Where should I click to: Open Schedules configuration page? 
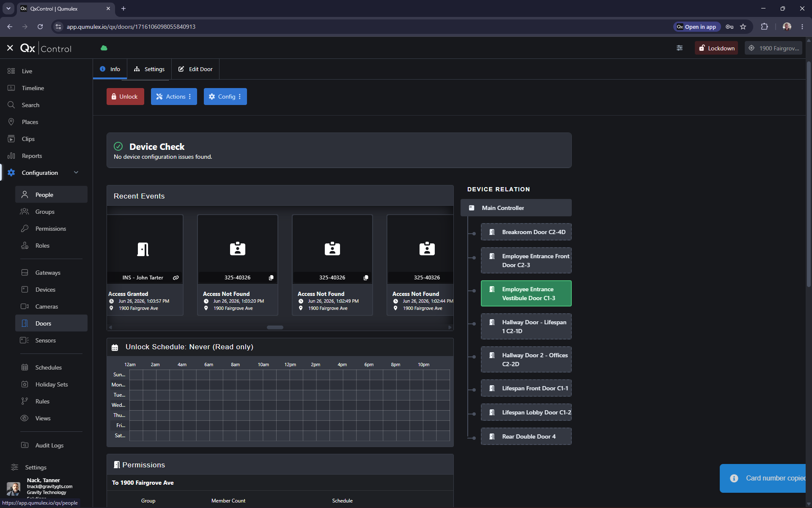pyautogui.click(x=51, y=367)
